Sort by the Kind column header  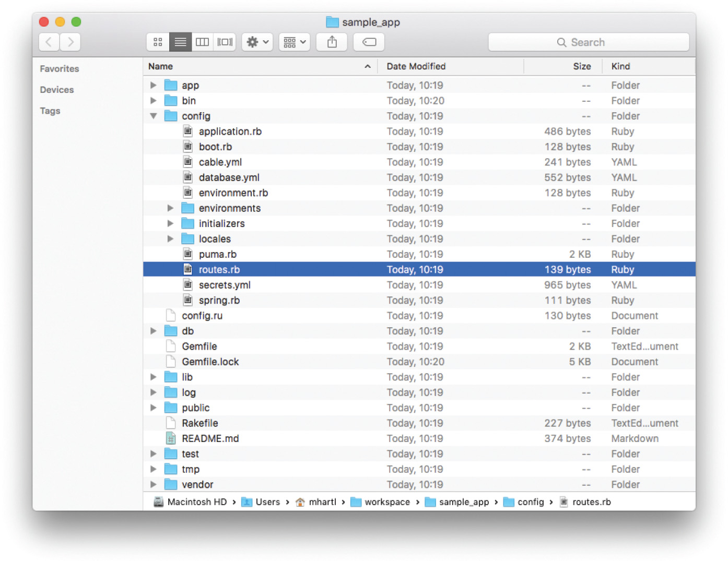(649, 66)
